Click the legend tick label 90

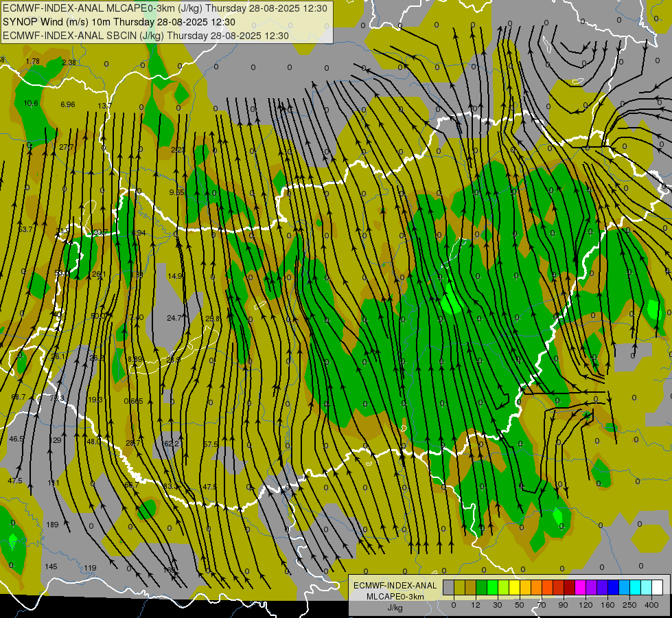(563, 605)
